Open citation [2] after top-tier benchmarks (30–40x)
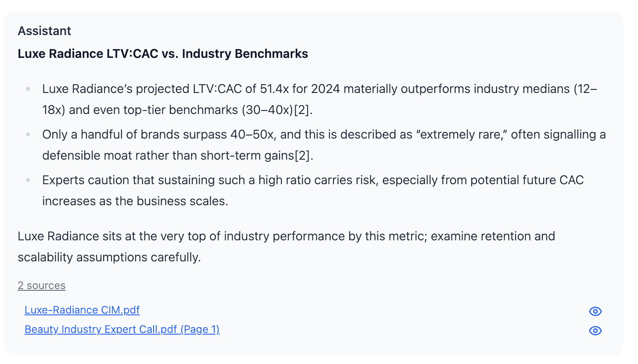Viewport: 638px width, 364px height. point(302,110)
